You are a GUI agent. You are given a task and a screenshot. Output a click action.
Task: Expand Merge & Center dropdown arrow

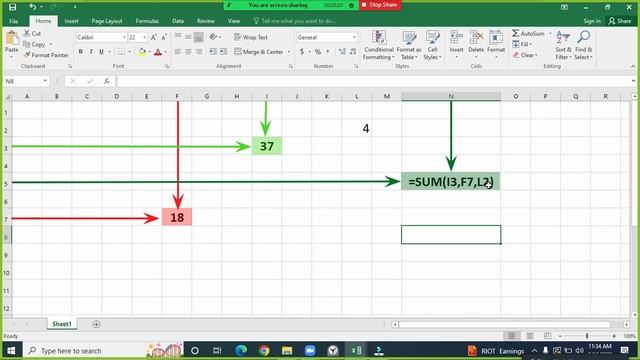point(289,52)
